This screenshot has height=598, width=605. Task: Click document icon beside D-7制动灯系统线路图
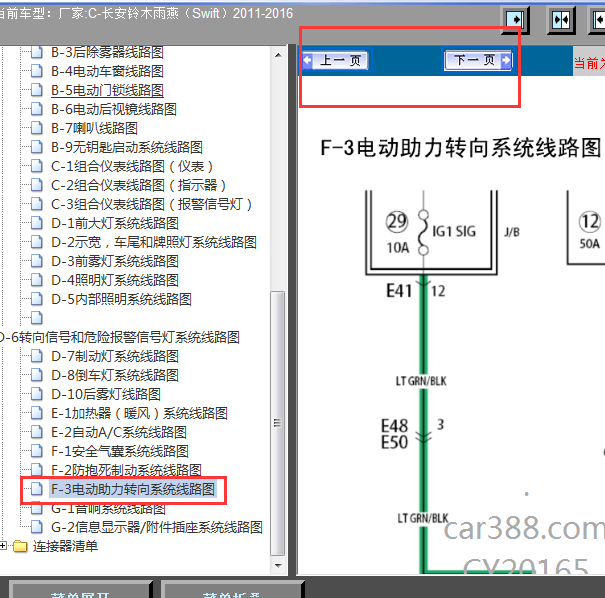pyautogui.click(x=37, y=356)
